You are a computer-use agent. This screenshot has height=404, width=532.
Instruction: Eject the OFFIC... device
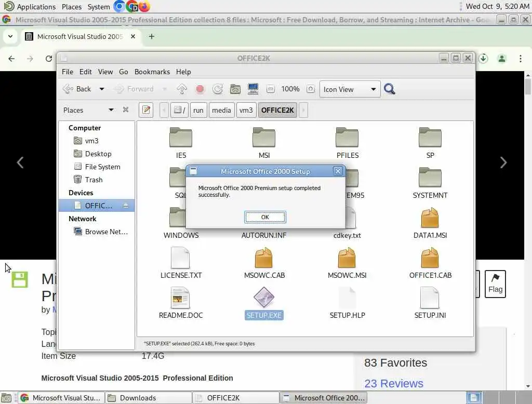click(x=126, y=206)
